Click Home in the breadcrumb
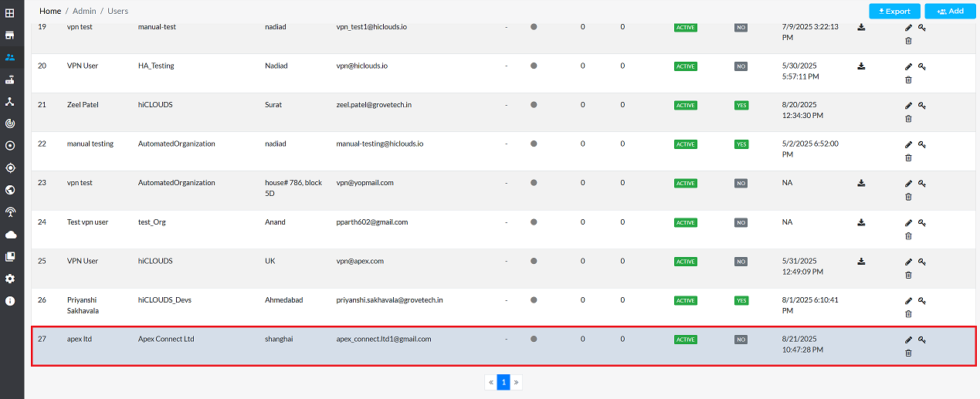This screenshot has width=980, height=399. [50, 12]
